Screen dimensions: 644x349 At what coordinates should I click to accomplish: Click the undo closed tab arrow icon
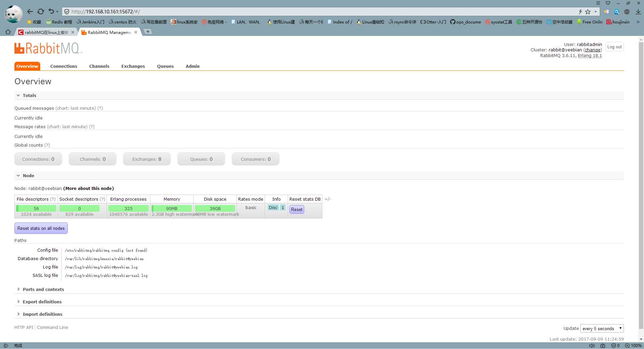pyautogui.click(x=51, y=12)
